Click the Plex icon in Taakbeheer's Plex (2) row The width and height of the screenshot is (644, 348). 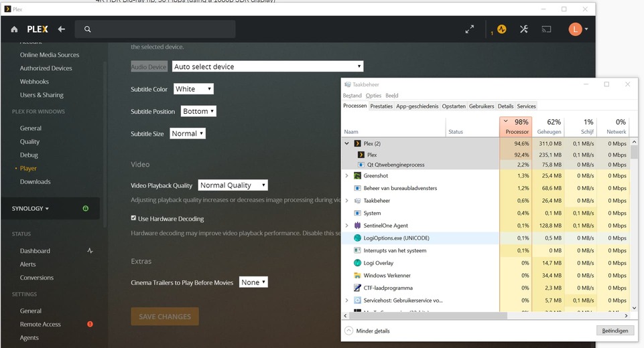point(357,144)
